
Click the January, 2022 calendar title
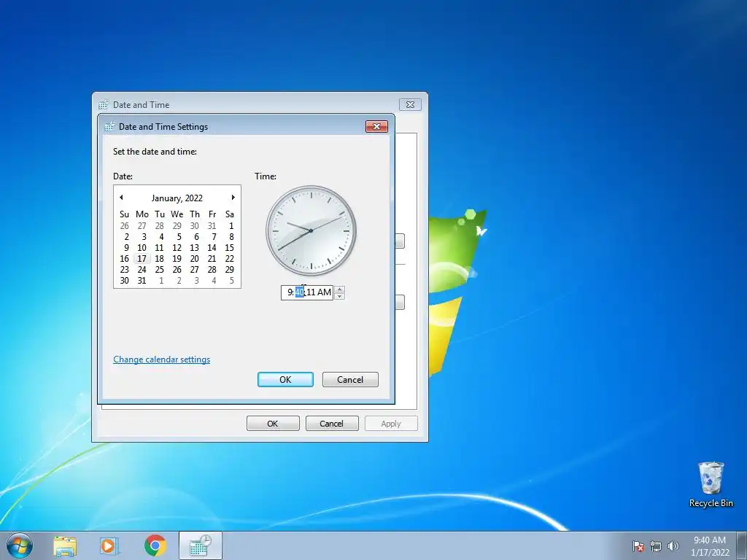tap(177, 198)
